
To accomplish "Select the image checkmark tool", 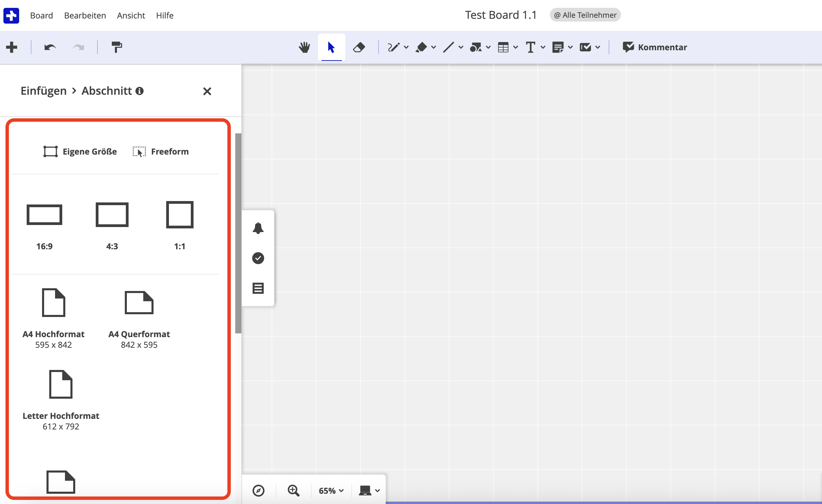I will coord(585,47).
